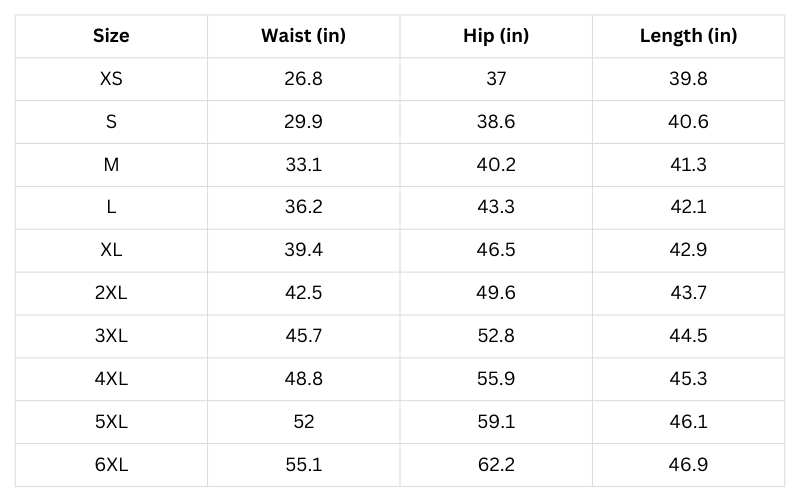Image resolution: width=800 pixels, height=500 pixels.
Task: Click the waist value 52 cell
Action: click(303, 421)
